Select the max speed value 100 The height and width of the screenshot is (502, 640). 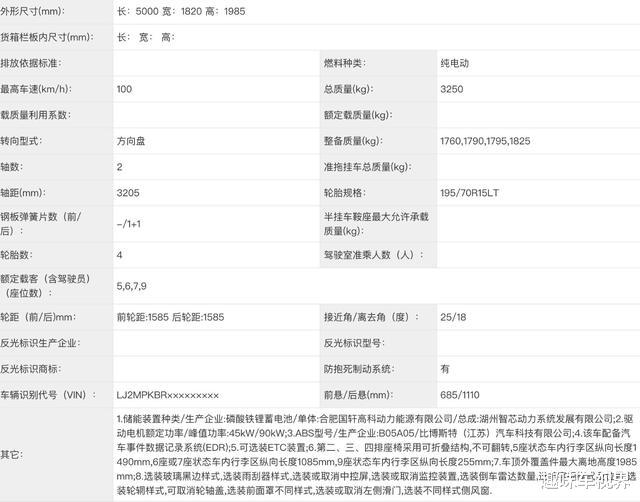pos(124,89)
